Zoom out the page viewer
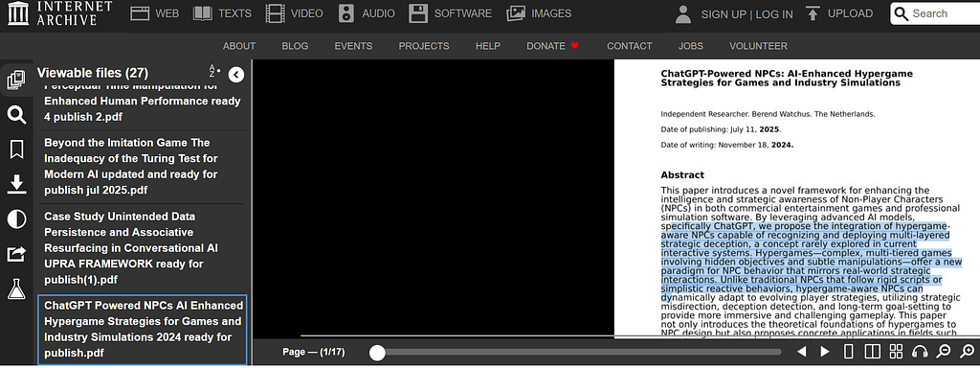This screenshot has width=980, height=368. [x=944, y=352]
